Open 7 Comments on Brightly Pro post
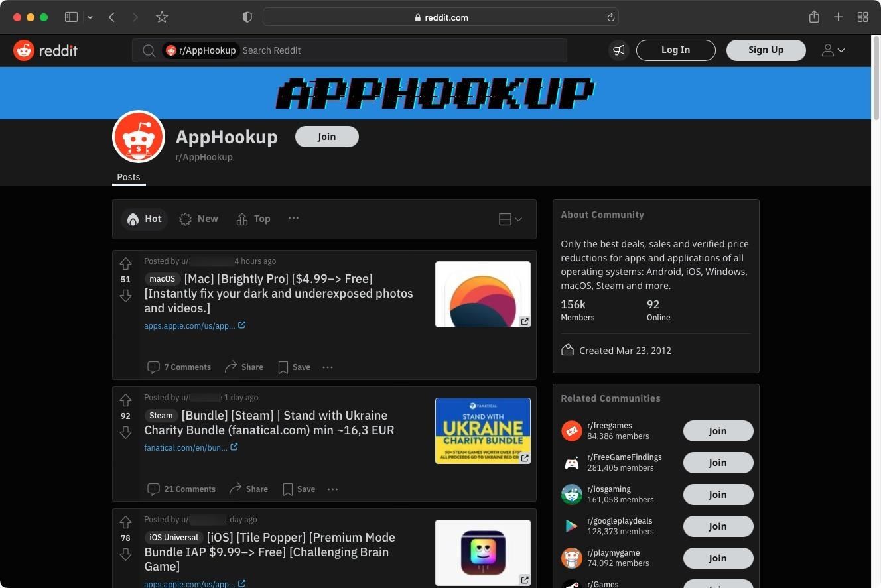Viewport: 881px width, 588px height. click(179, 367)
